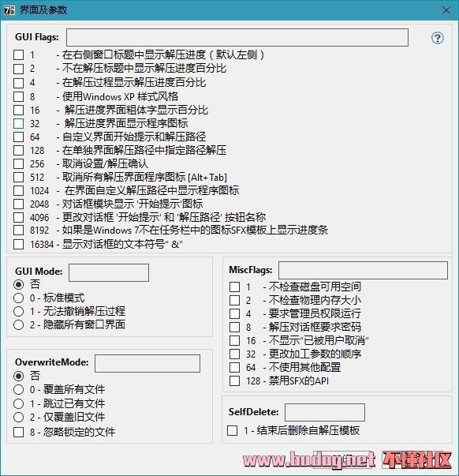This screenshot has width=459, height=476.
Task: Enable 8 - 忽略锁定的文件 checkbox
Action: pyautogui.click(x=18, y=432)
